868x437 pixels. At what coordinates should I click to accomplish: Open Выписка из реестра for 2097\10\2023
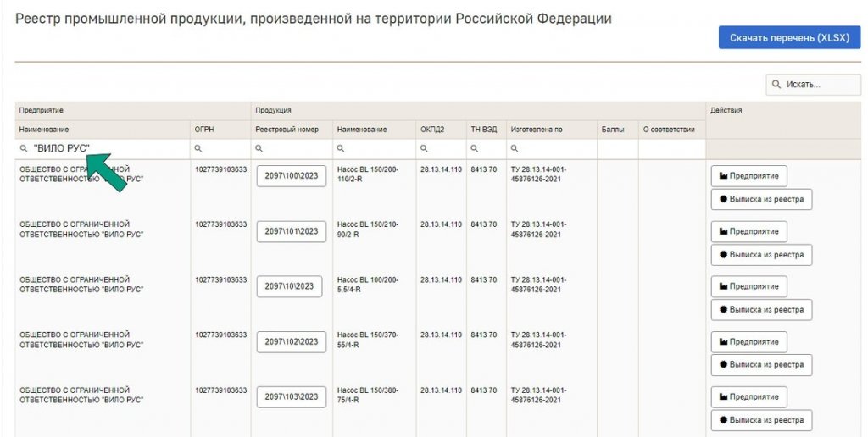tap(761, 310)
